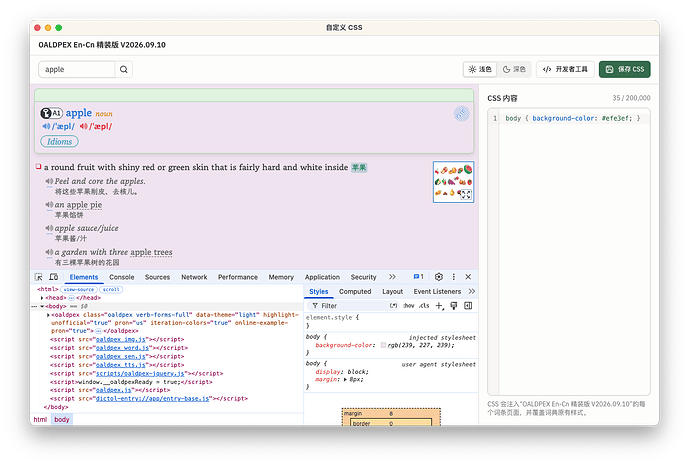Viewport: 689px width, 465px height.
Task: Open the Console tab
Action: point(122,277)
